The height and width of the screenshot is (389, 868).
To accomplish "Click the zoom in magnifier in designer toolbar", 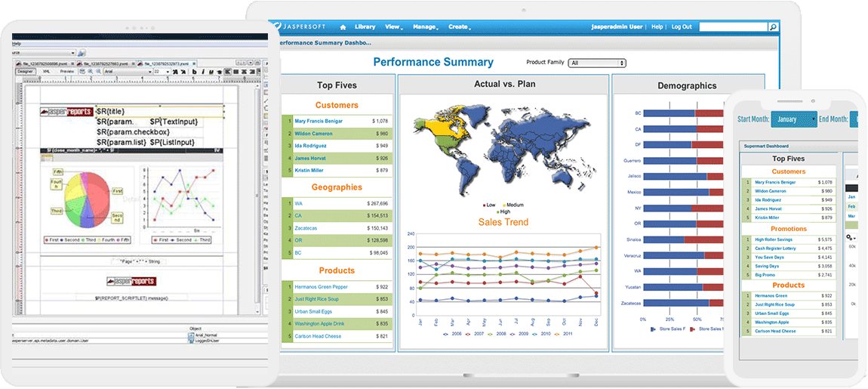I will tap(91, 72).
